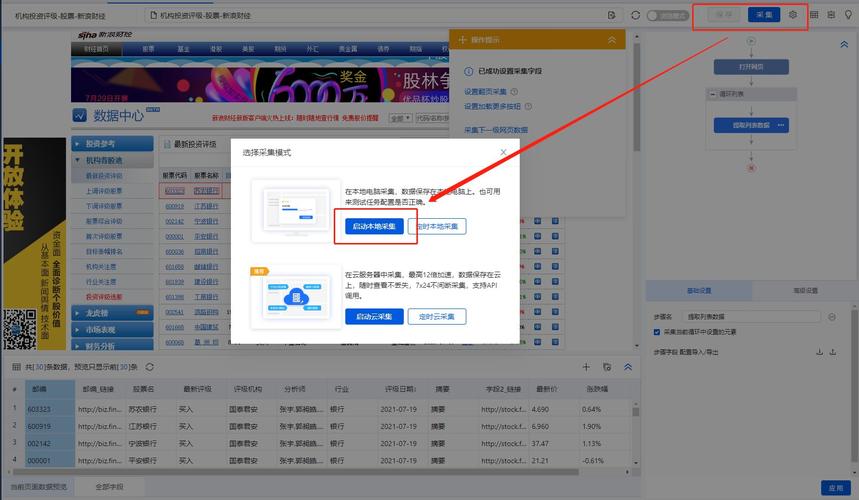Collapse the data preview panel
859x500 pixels.
[628, 367]
